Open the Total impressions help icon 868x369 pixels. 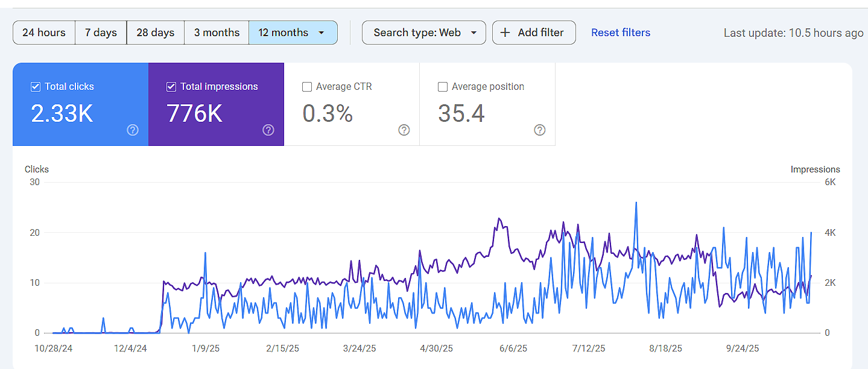click(268, 130)
